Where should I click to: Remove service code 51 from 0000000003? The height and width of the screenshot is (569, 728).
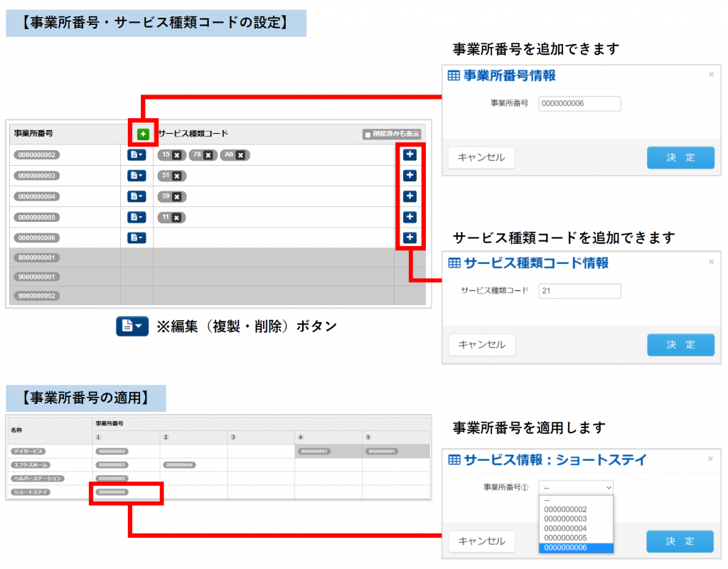176,176
